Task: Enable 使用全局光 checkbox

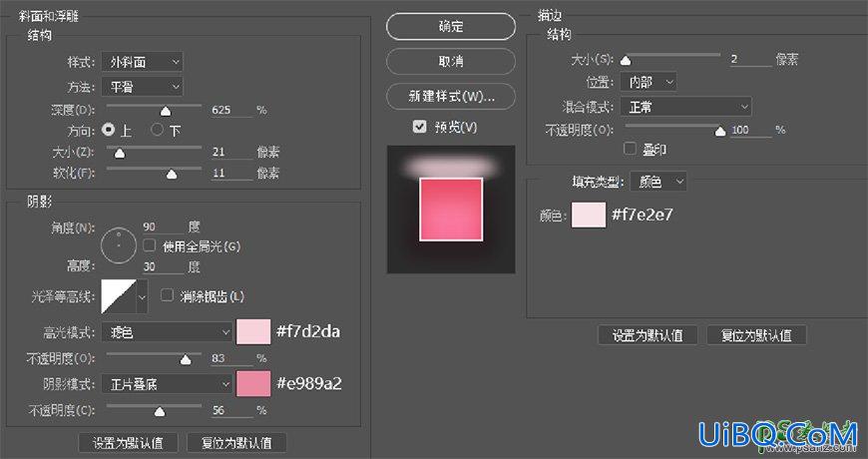Action: 150,245
